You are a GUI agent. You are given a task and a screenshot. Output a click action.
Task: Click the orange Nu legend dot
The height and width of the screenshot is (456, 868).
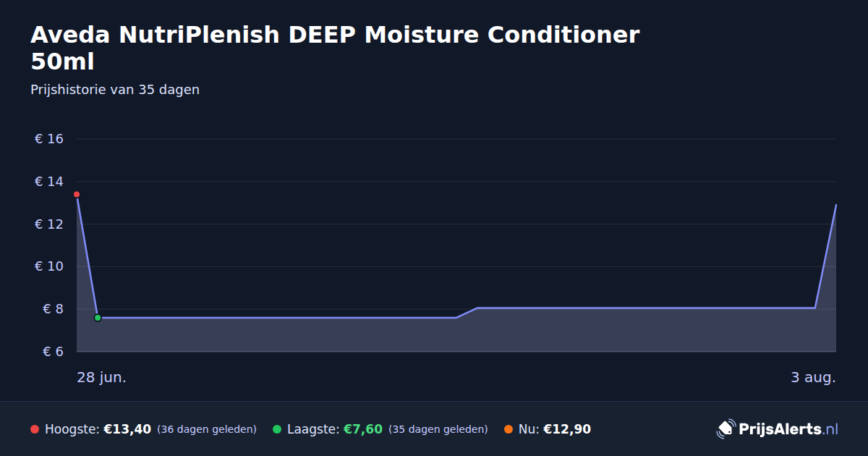509,429
